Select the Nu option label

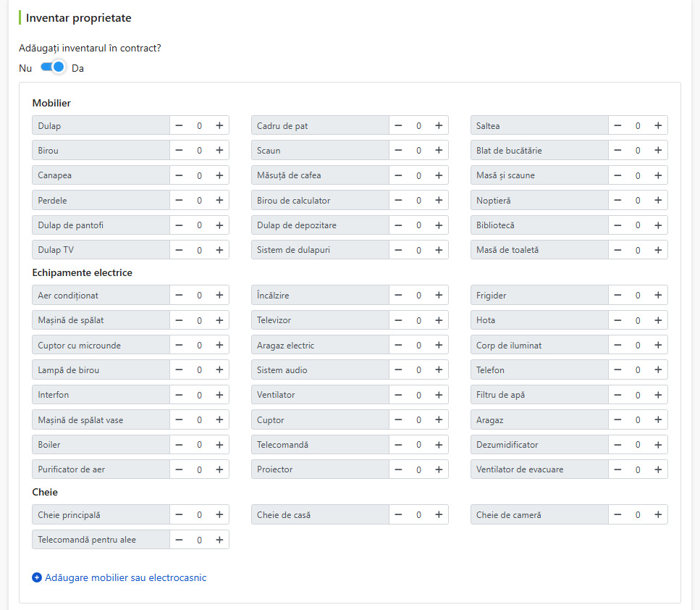coord(25,68)
